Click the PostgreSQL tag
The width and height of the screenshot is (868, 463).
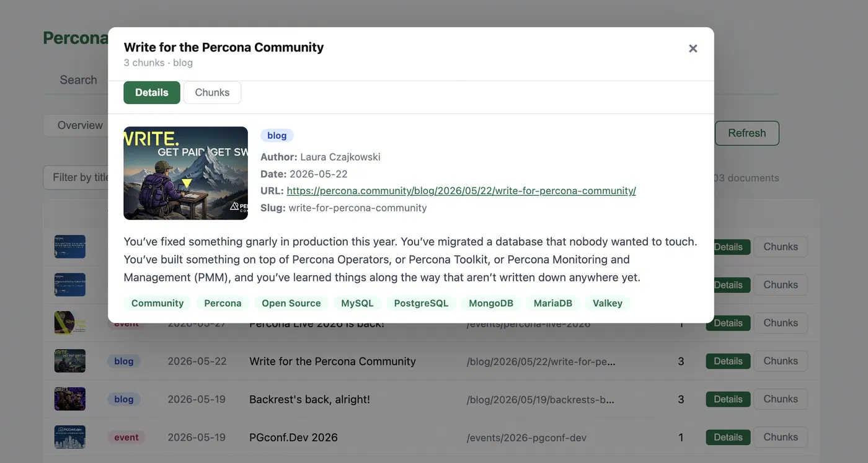(x=421, y=303)
